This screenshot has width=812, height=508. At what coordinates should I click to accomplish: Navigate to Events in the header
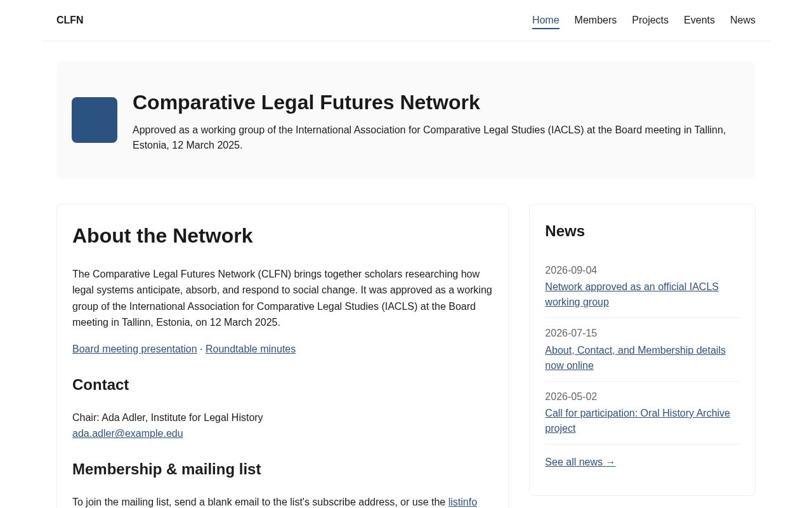pos(699,20)
